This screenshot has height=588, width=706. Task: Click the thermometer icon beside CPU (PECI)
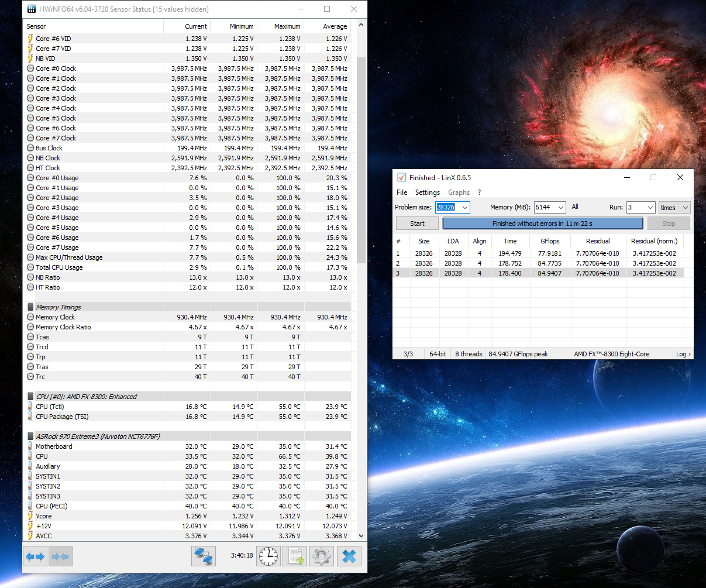[30, 506]
